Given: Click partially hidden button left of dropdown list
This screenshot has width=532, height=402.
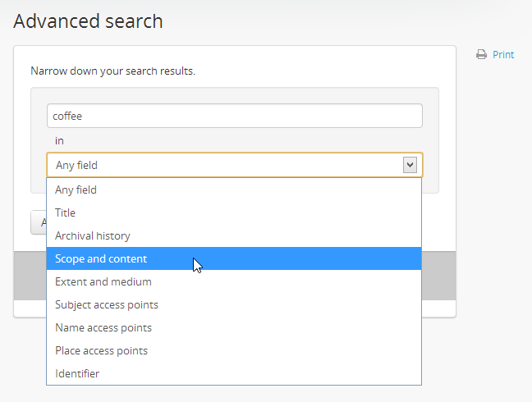Looking at the screenshot, I should pos(38,222).
